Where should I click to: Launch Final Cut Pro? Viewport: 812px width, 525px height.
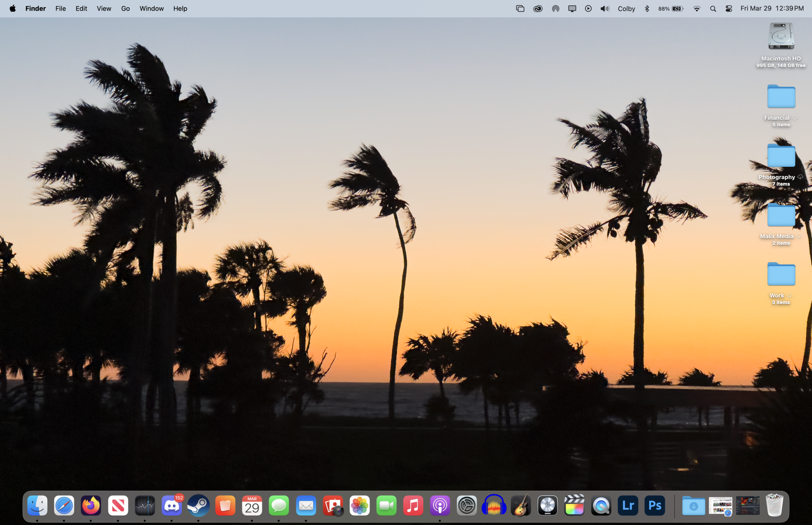pos(574,506)
